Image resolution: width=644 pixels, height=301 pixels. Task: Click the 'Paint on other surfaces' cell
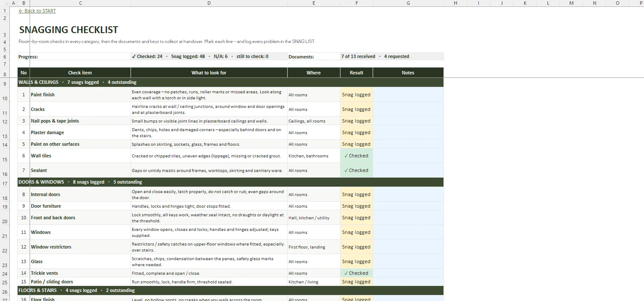click(x=80, y=144)
